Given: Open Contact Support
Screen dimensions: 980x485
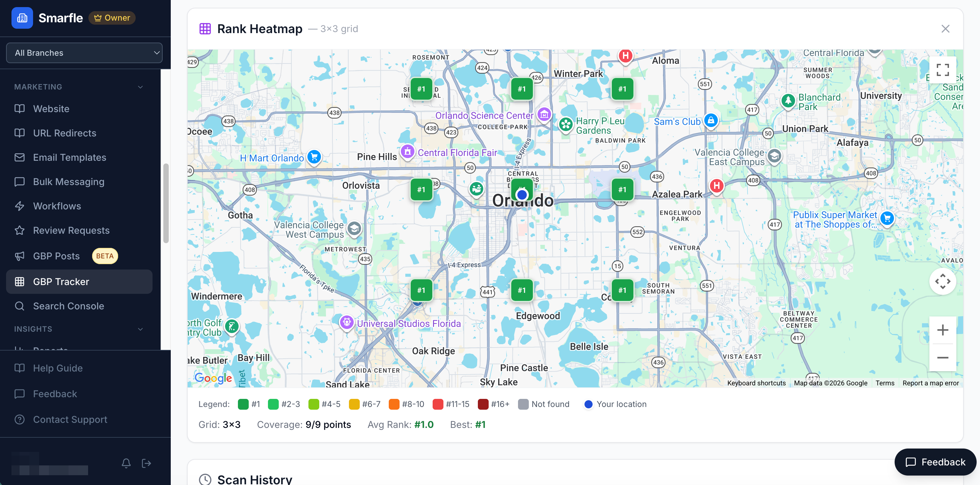Looking at the screenshot, I should tap(79, 419).
